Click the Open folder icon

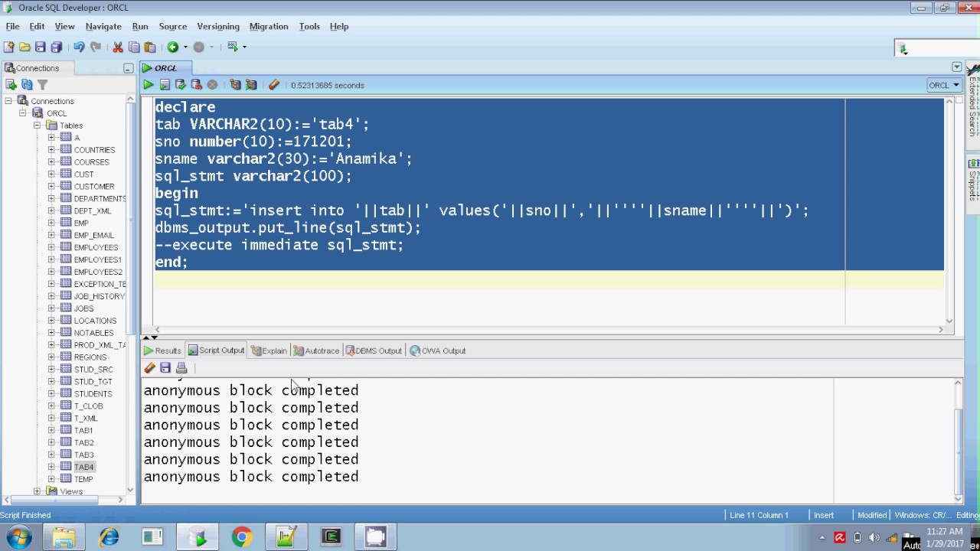point(24,47)
